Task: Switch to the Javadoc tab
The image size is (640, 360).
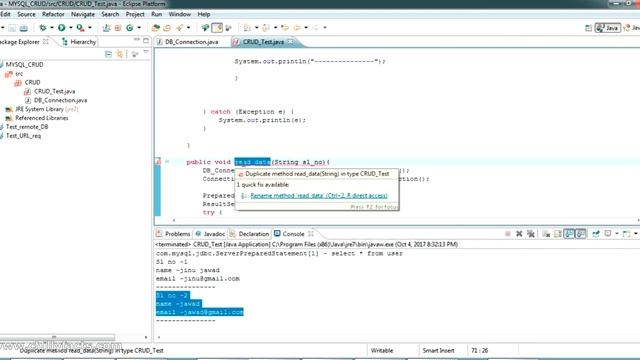Action: tap(210, 234)
